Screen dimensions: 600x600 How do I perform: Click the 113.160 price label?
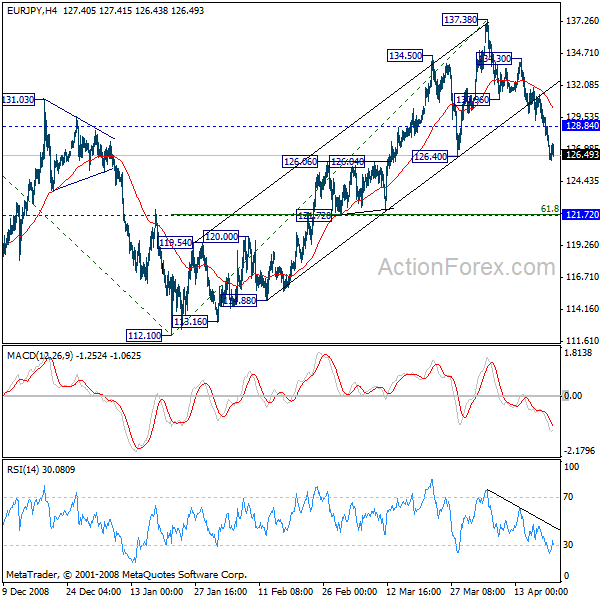click(x=190, y=321)
